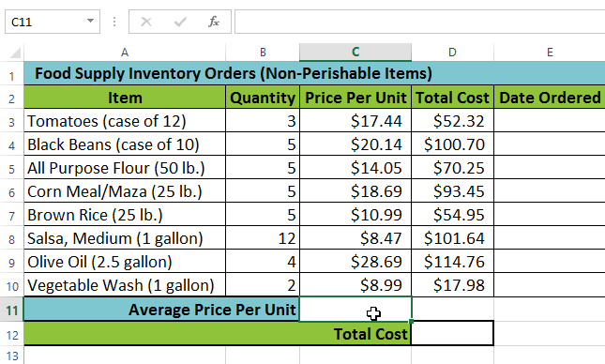Select the $14.05 price cell
Viewport: 605px width, 364px height.
point(355,168)
